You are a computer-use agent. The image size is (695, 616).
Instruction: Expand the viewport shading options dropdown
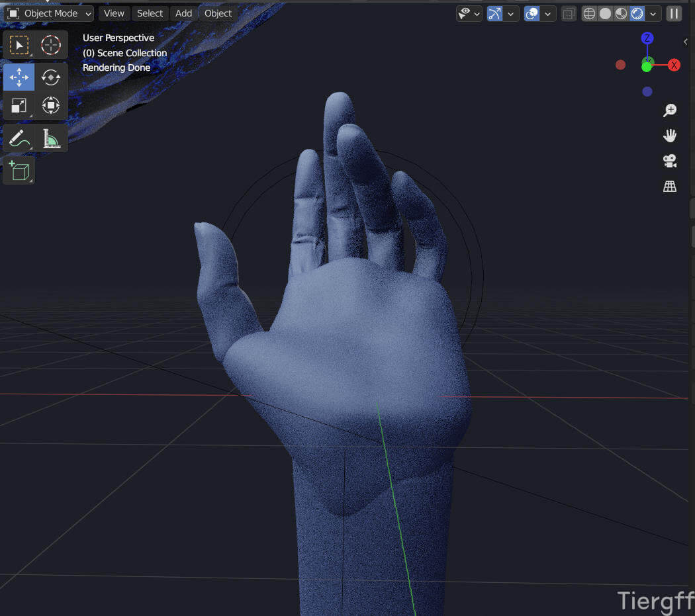[654, 13]
